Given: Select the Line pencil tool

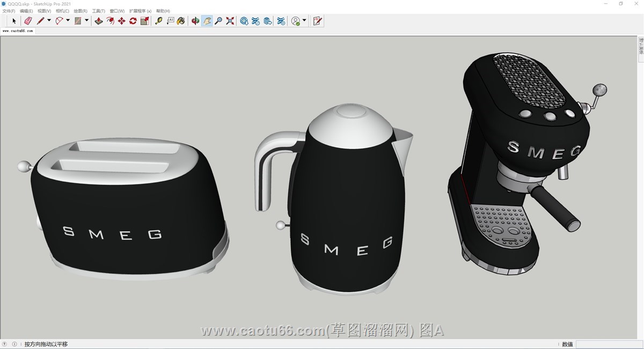Looking at the screenshot, I should pos(41,21).
